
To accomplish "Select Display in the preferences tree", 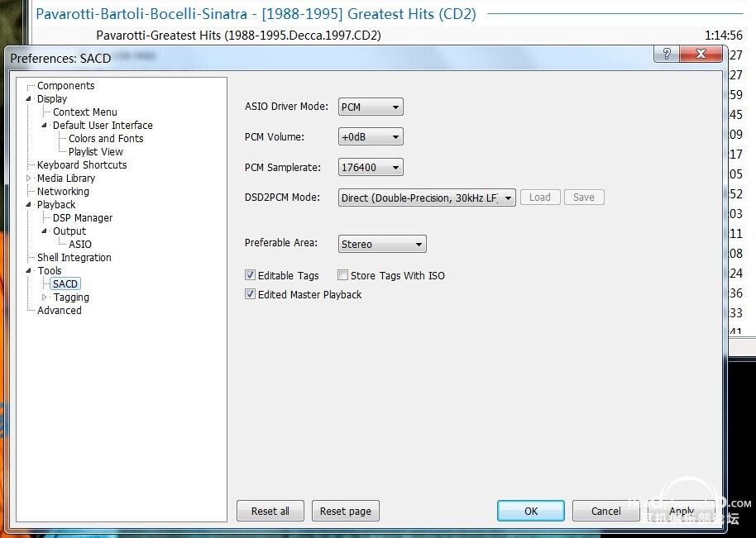I will (x=52, y=98).
